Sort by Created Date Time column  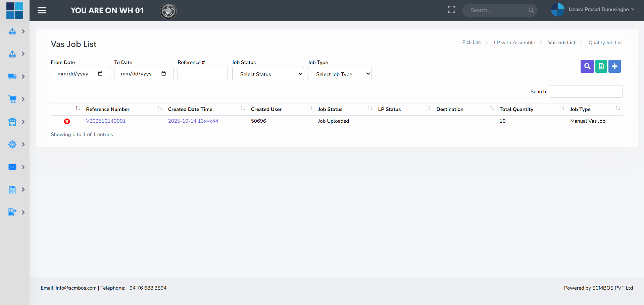click(x=207, y=109)
